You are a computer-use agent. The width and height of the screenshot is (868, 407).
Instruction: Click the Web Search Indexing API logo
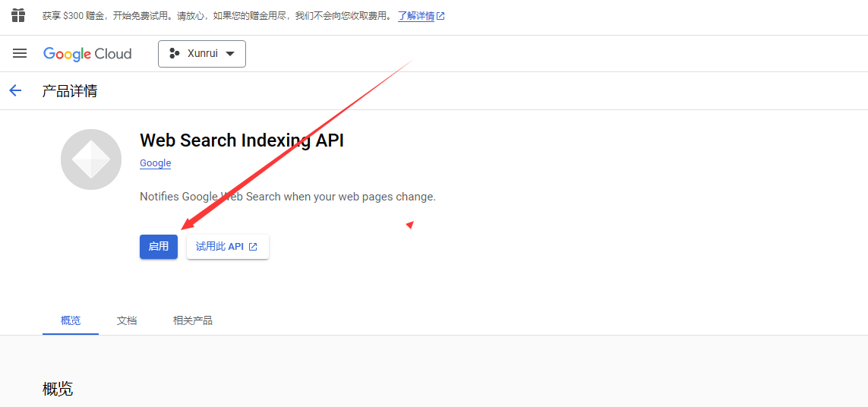91,159
